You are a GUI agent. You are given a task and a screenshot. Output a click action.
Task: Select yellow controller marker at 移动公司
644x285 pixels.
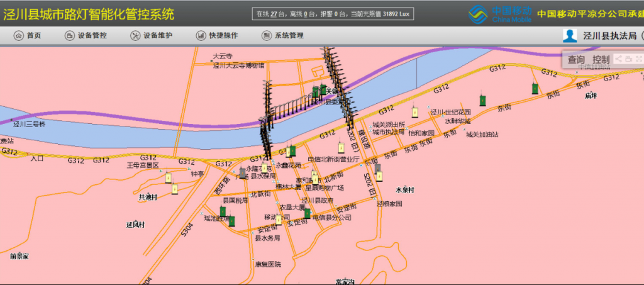pos(278,219)
